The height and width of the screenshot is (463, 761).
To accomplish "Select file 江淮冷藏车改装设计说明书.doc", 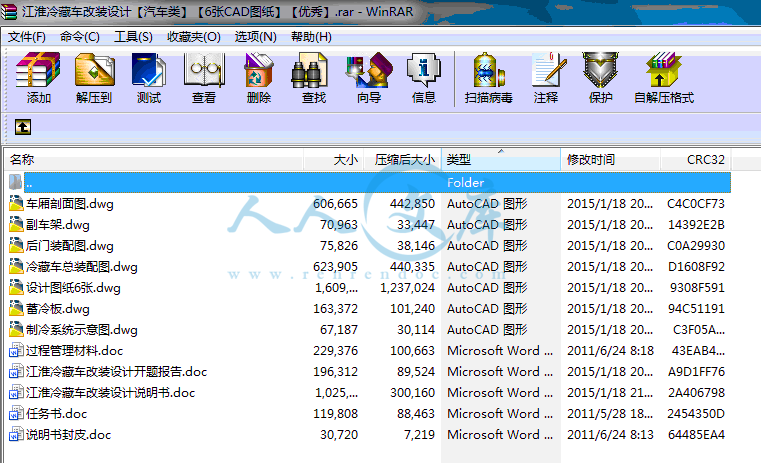I will (x=111, y=393).
